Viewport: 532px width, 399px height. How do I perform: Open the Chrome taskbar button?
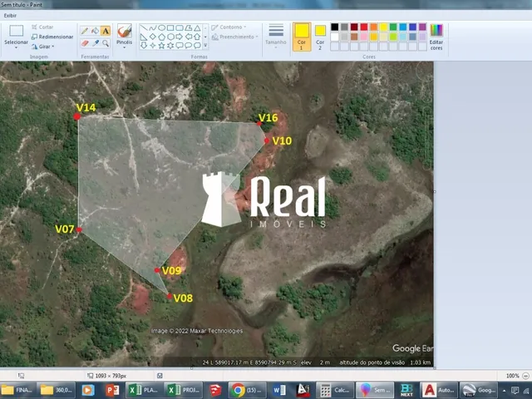tap(248, 391)
